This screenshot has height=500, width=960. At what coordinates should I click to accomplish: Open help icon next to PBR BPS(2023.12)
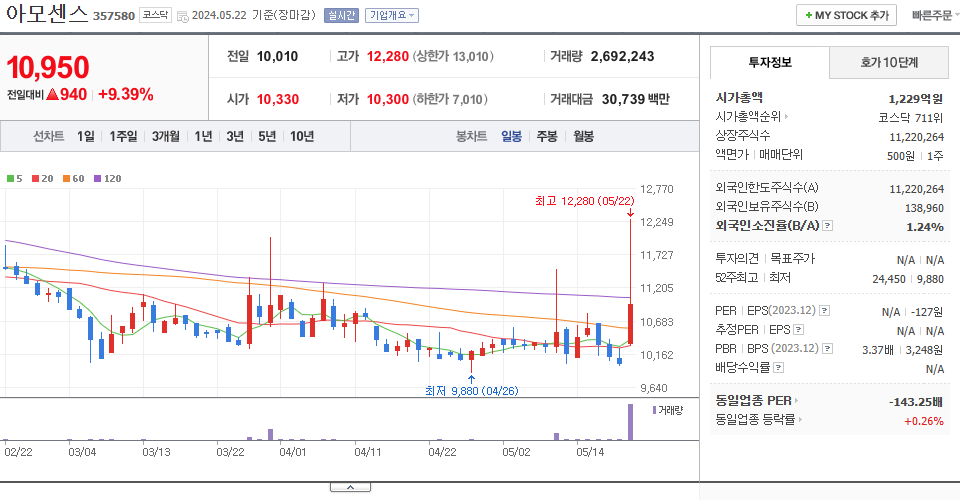click(828, 349)
